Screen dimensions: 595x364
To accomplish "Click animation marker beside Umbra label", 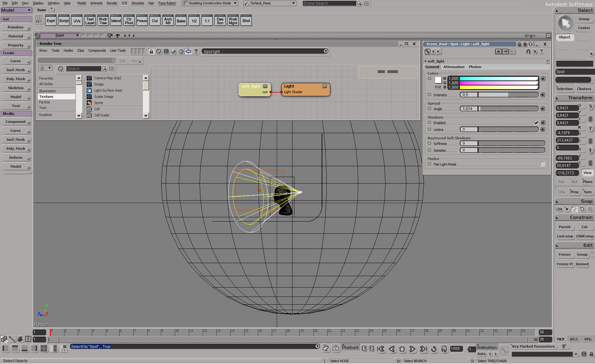I will pyautogui.click(x=430, y=129).
